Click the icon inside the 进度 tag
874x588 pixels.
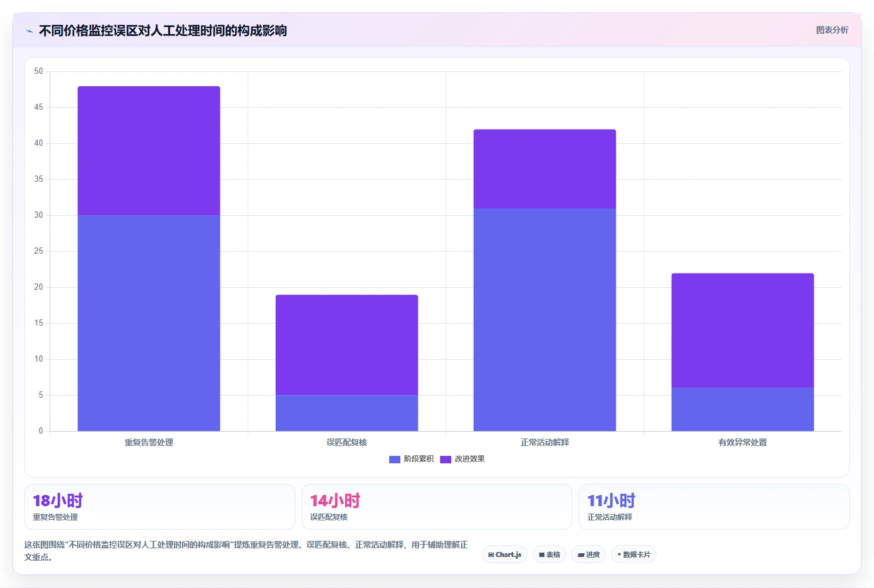[x=580, y=555]
